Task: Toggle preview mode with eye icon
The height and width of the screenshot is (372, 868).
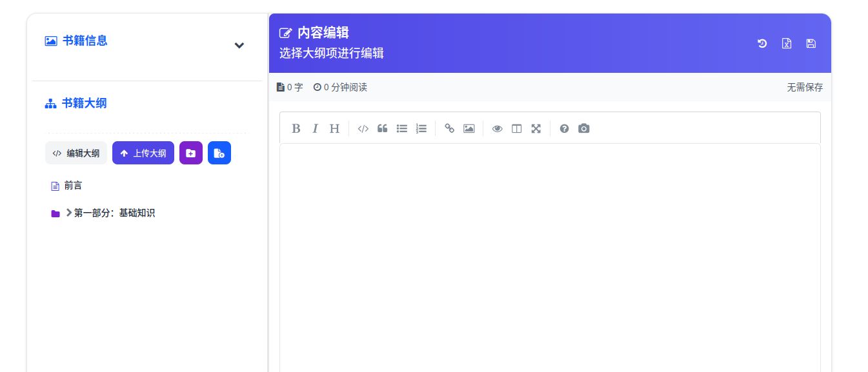Action: pyautogui.click(x=498, y=128)
